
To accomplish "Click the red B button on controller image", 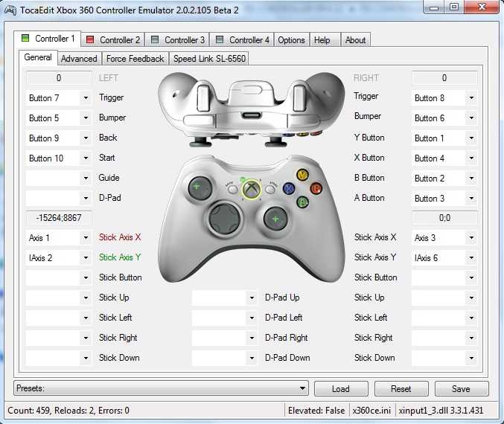I will click(316, 188).
